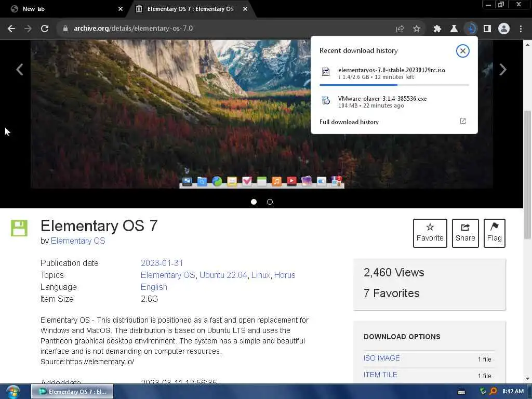Click the VMware-player installer icon

click(326, 100)
